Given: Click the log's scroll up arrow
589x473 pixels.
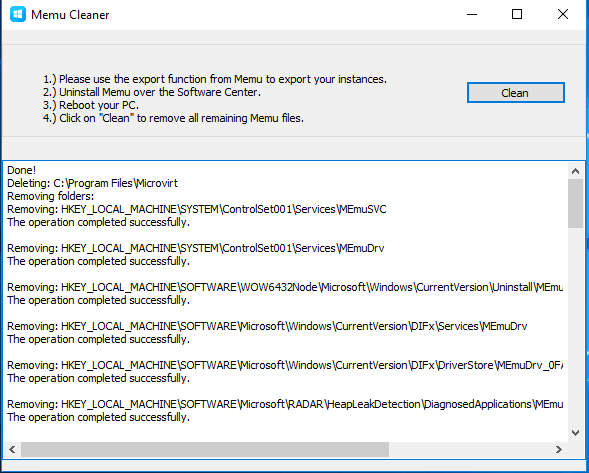Looking at the screenshot, I should [575, 171].
